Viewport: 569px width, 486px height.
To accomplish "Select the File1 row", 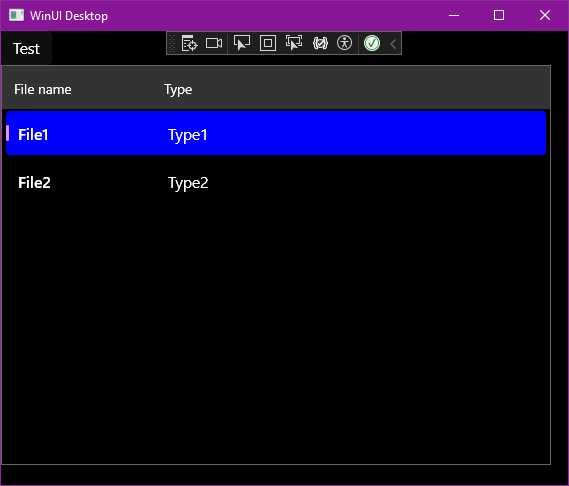I will pos(276,133).
